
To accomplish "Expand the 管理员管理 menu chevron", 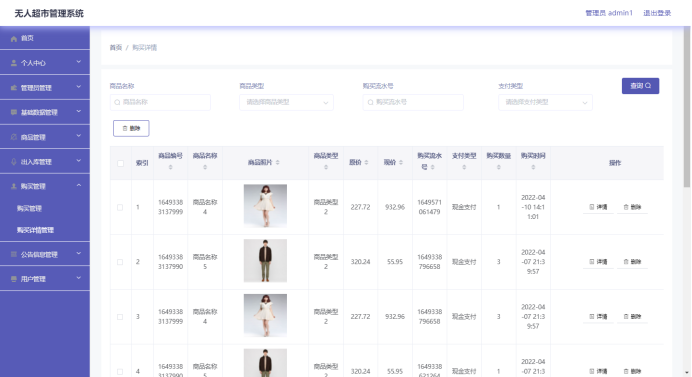I will pyautogui.click(x=79, y=87).
